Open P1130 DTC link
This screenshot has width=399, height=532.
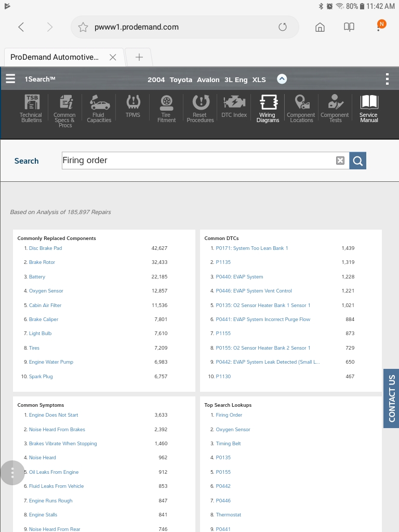tap(223, 377)
